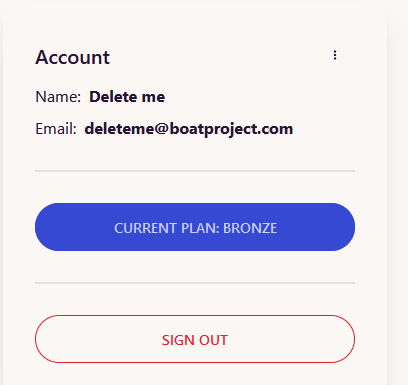The image size is (408, 385).
Task: Click divider line below the email
Action: 195,171
